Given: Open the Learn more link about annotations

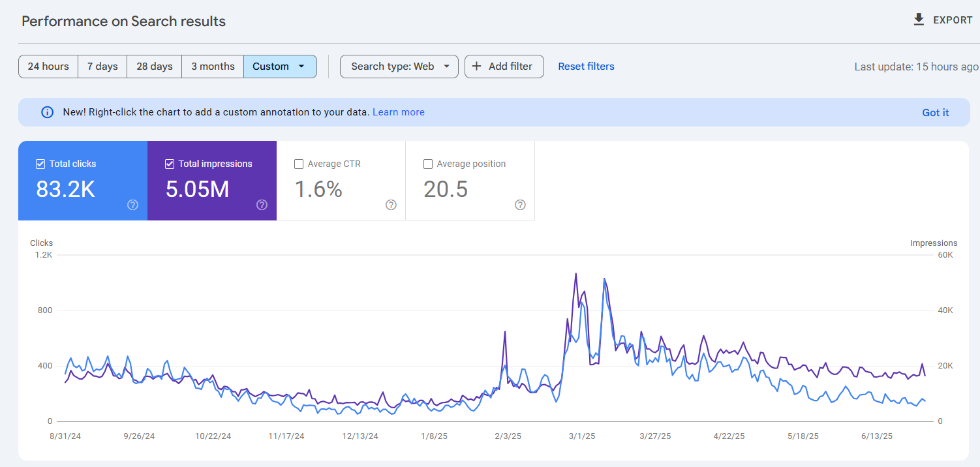Looking at the screenshot, I should tap(398, 112).
